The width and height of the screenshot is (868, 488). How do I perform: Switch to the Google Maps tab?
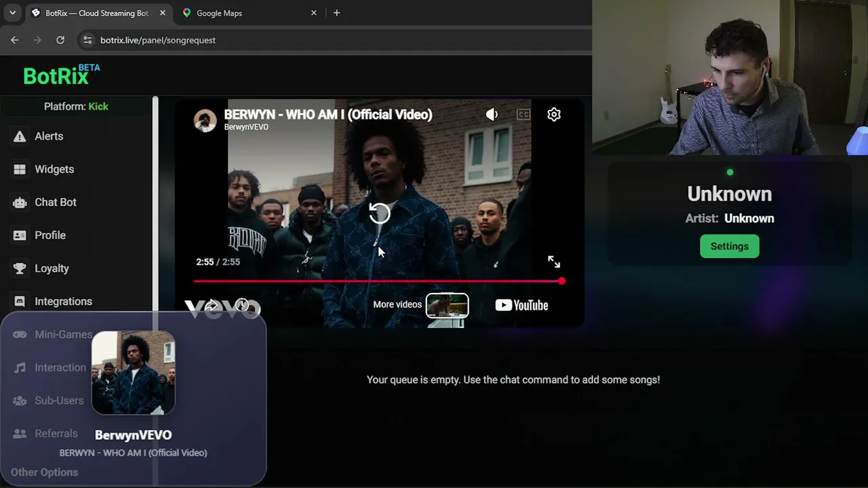tap(250, 13)
